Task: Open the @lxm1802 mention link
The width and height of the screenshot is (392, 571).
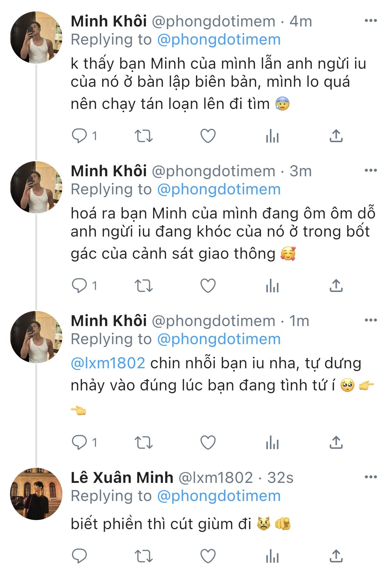Action: tap(108, 363)
